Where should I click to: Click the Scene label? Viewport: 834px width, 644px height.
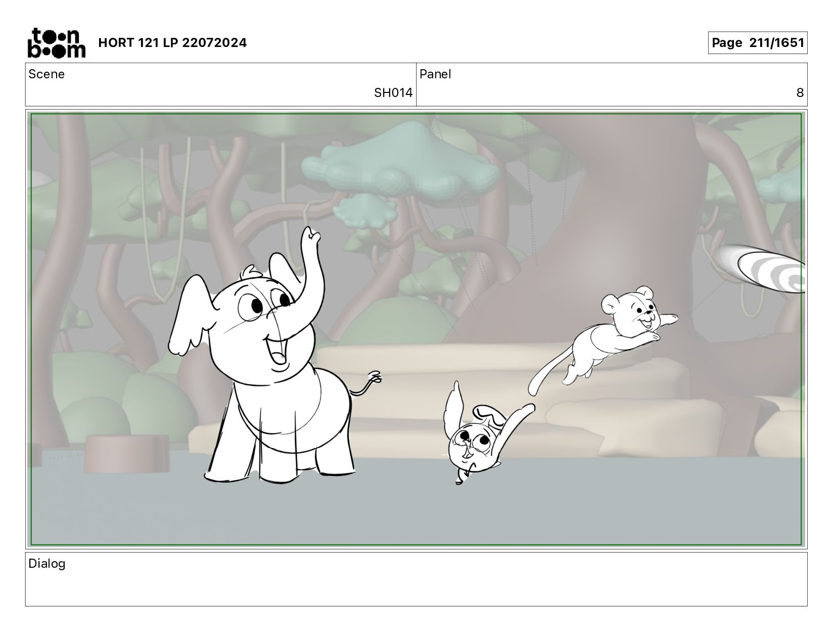click(47, 74)
